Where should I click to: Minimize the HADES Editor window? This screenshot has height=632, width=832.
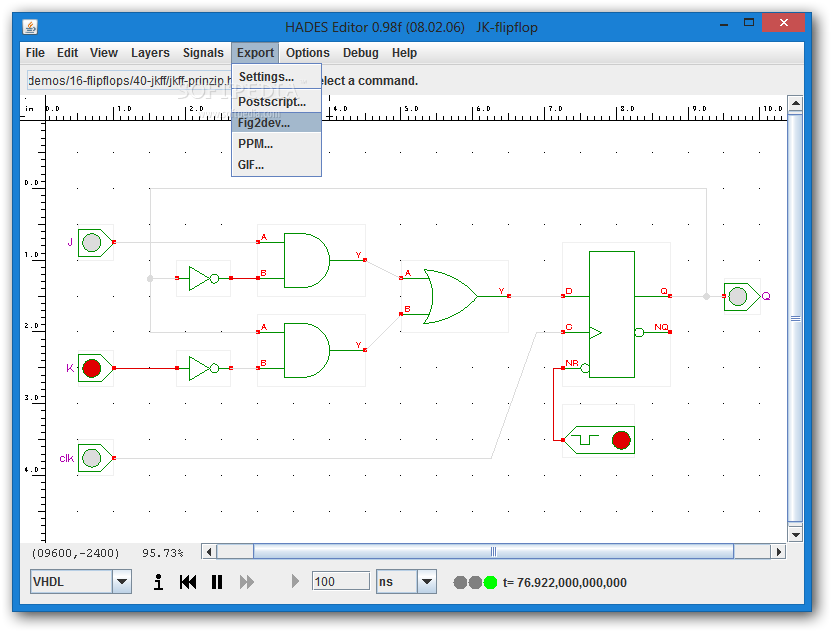point(724,24)
